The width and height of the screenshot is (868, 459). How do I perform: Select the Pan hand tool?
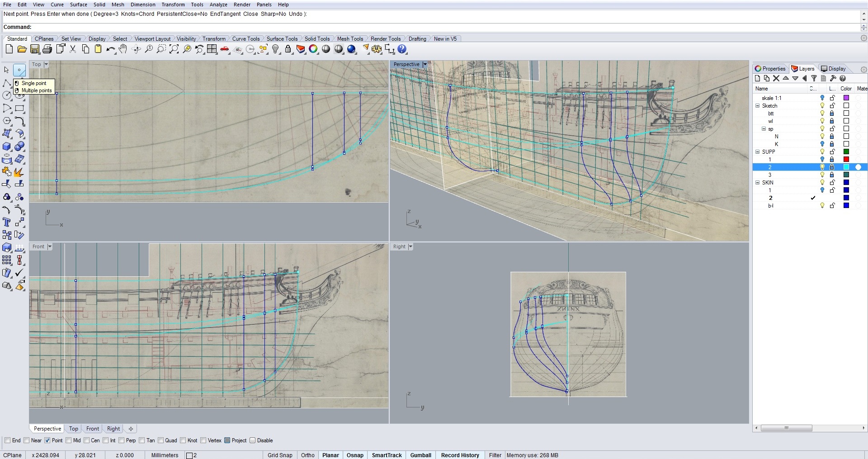(x=123, y=49)
